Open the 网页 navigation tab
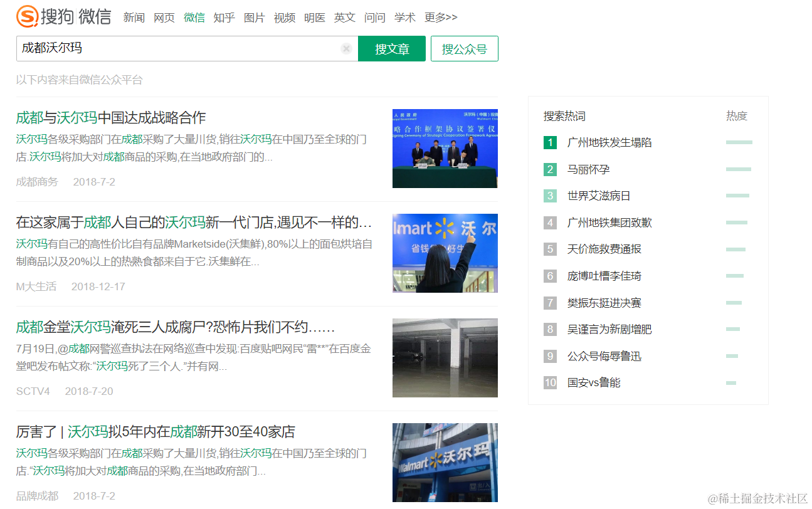The image size is (812, 509). [164, 18]
